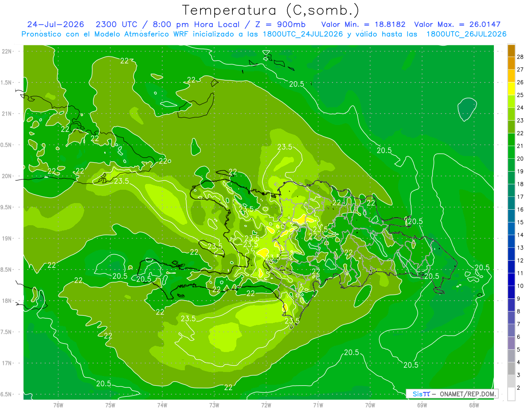Click the "76W" longitude axis label
Viewport: 532px width, 411px height.
(x=58, y=405)
